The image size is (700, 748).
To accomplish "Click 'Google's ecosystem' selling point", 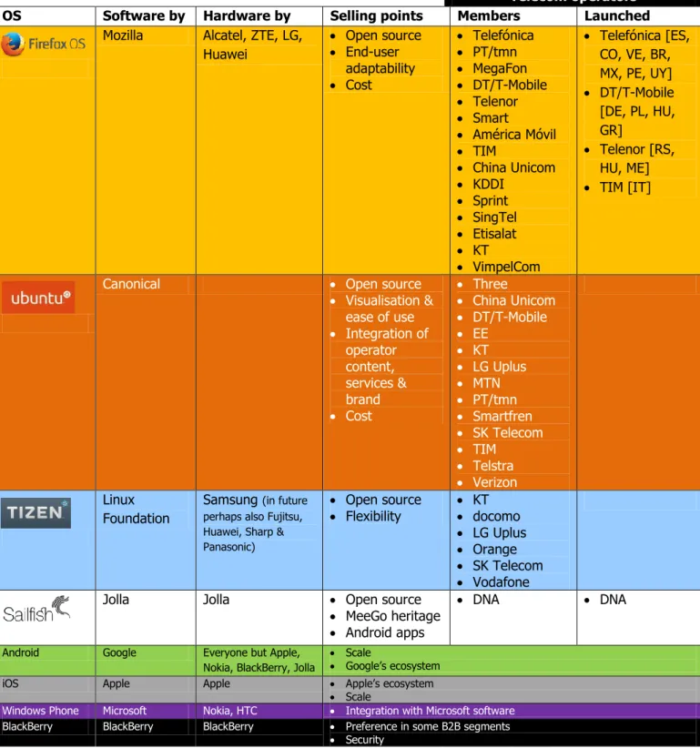I will (x=392, y=666).
